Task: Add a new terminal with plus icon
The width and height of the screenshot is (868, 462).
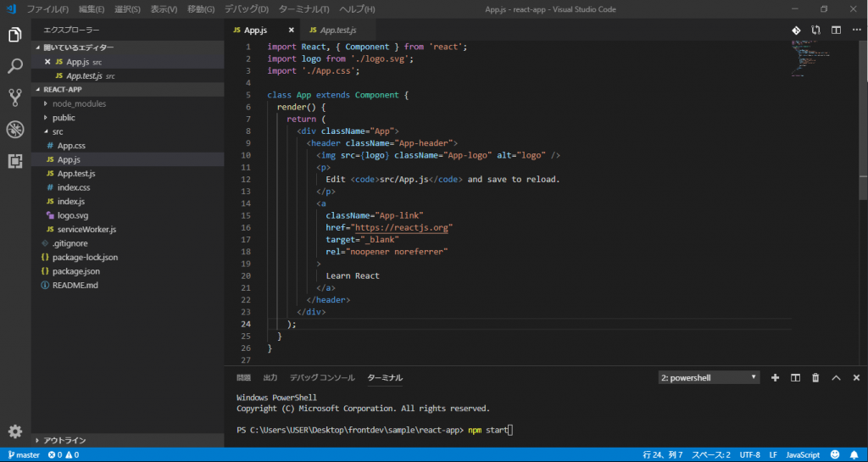Action: pyautogui.click(x=775, y=378)
